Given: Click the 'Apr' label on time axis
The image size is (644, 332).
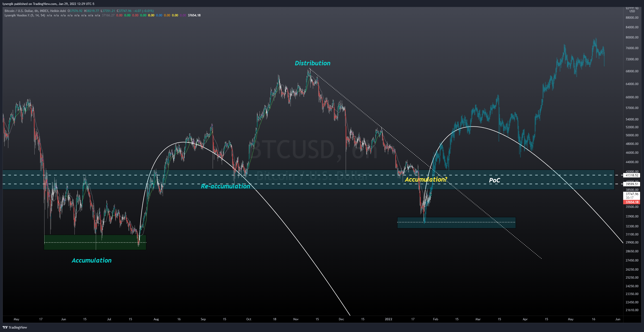Looking at the screenshot, I should click(x=525, y=319).
